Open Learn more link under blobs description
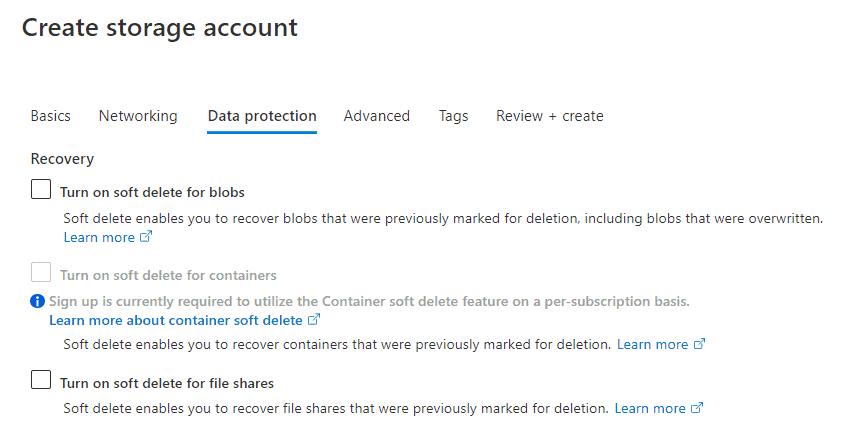 tap(99, 237)
